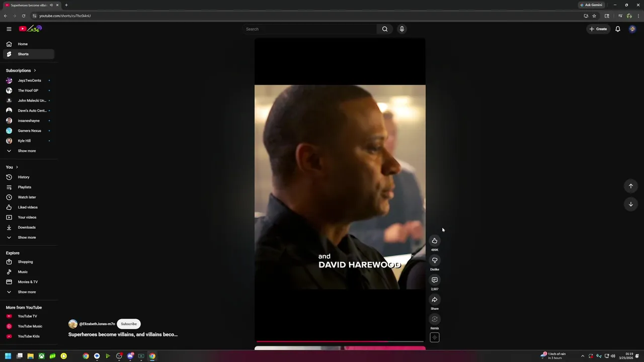Open the weather widget showing rain
Screen dimensions: 644x362
(x=552, y=356)
